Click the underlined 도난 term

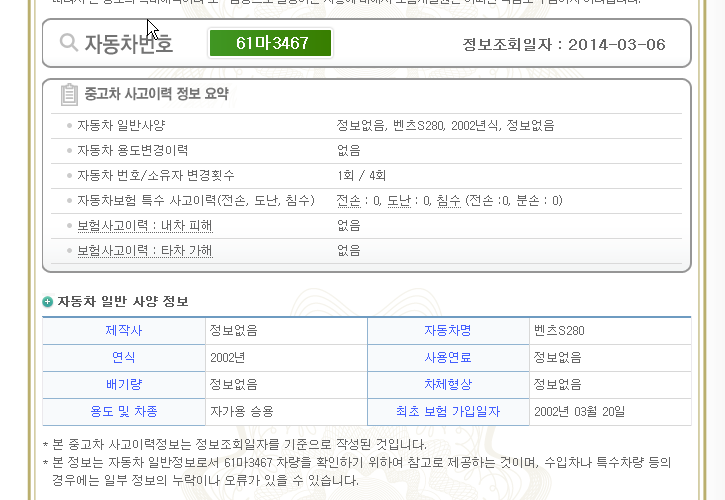point(399,201)
